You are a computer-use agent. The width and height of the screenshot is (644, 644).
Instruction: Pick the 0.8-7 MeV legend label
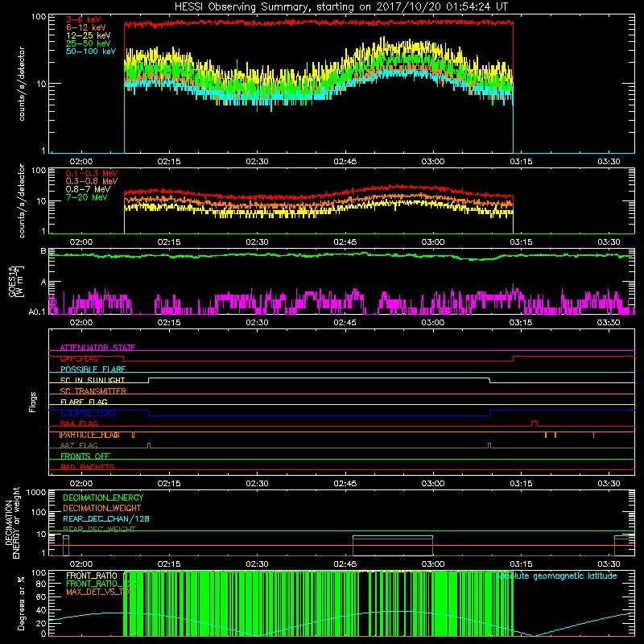coord(88,189)
